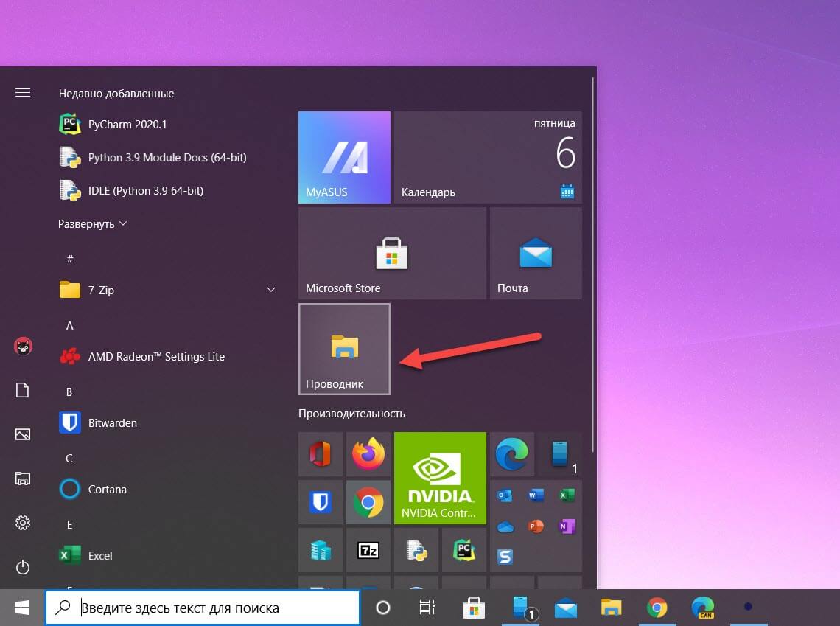The width and height of the screenshot is (840, 626).
Task: Expand the Start menu hamburger
Action: point(23,93)
